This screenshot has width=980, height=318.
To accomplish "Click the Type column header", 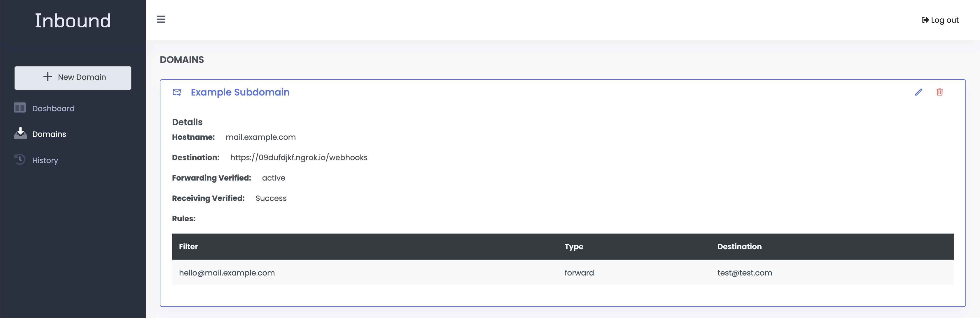I will coord(573,247).
